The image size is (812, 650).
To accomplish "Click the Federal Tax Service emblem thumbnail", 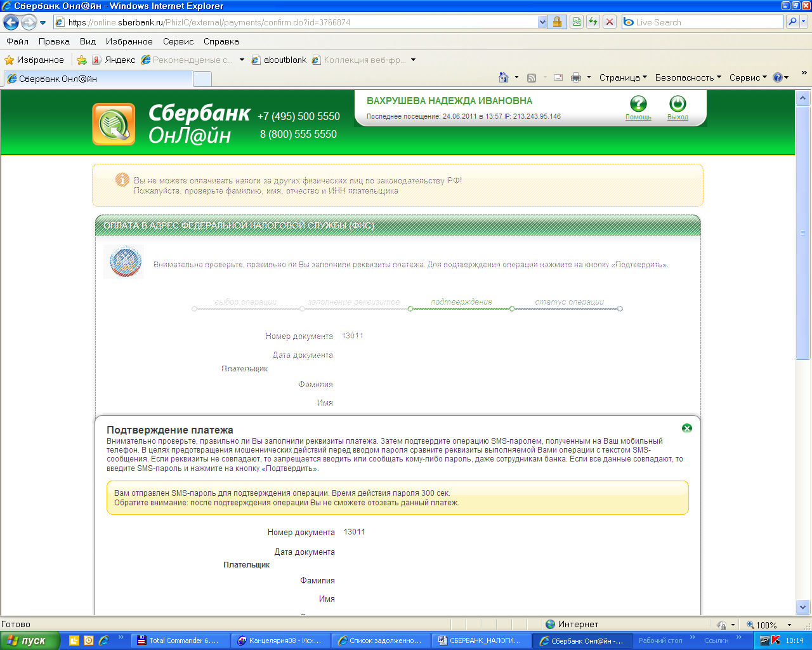I will (x=126, y=262).
